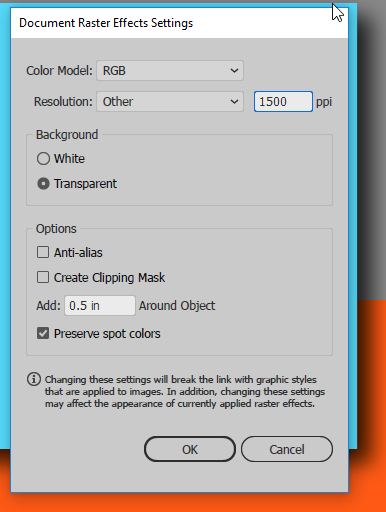Click the White option text label

[69, 159]
